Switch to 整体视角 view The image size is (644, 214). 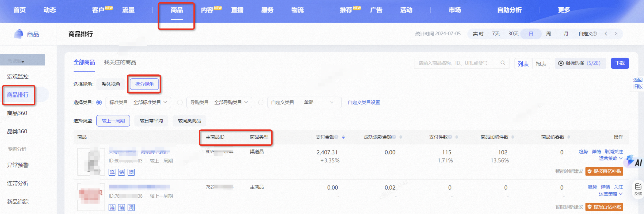[x=111, y=84]
